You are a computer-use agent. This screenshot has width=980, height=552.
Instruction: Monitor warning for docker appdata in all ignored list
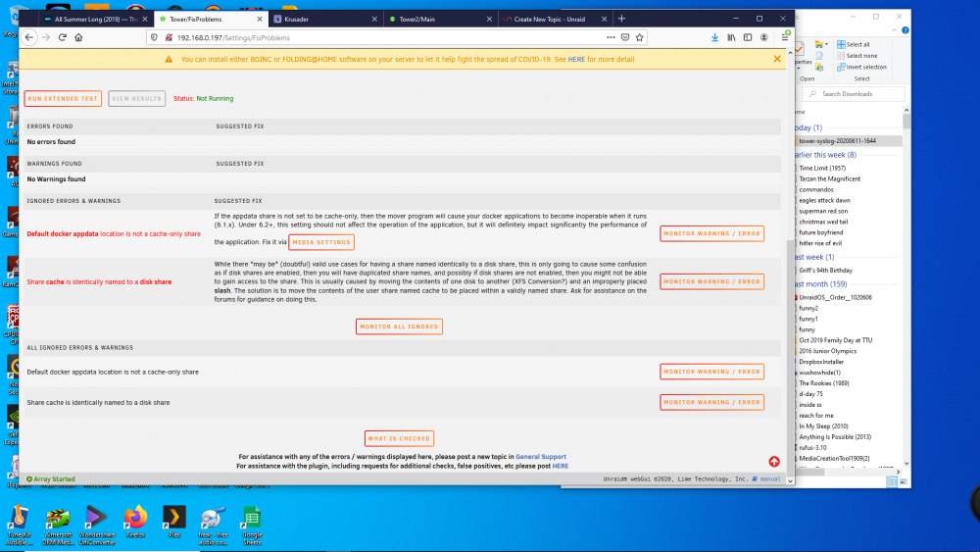[x=711, y=372]
